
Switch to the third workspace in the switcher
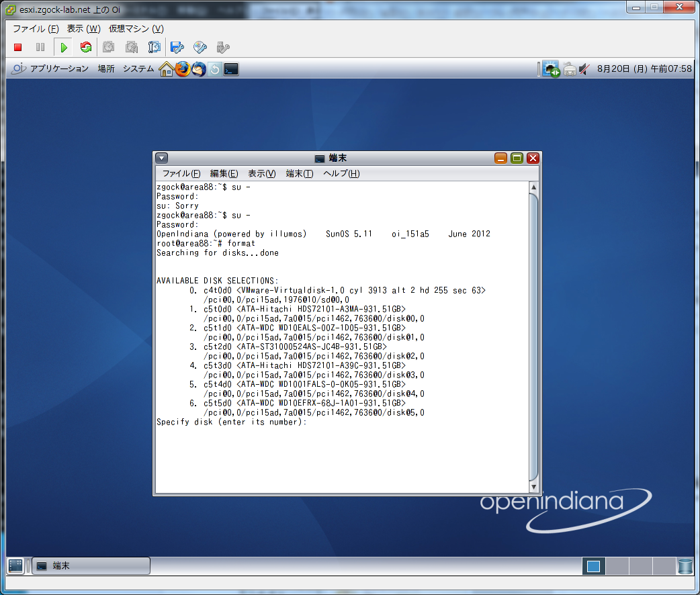(x=641, y=566)
